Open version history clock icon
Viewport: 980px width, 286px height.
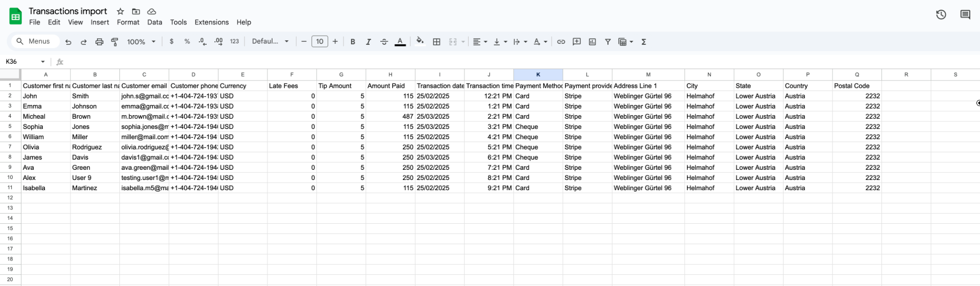(x=941, y=15)
